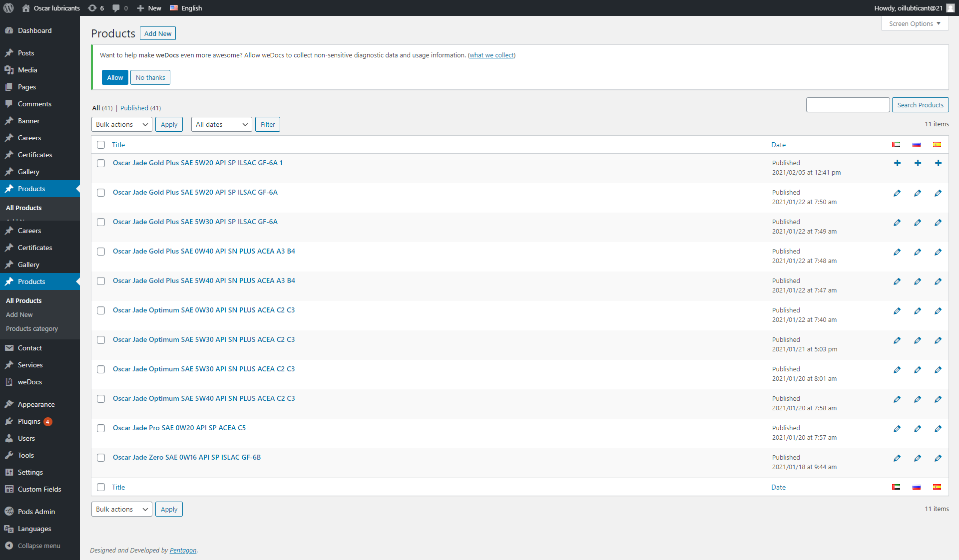Click the US flag English language switcher
Image resolution: width=959 pixels, height=560 pixels.
186,8
